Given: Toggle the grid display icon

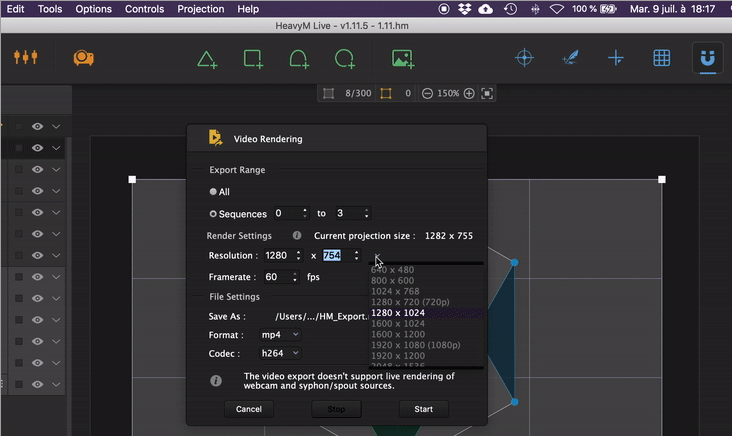Looking at the screenshot, I should pyautogui.click(x=662, y=58).
